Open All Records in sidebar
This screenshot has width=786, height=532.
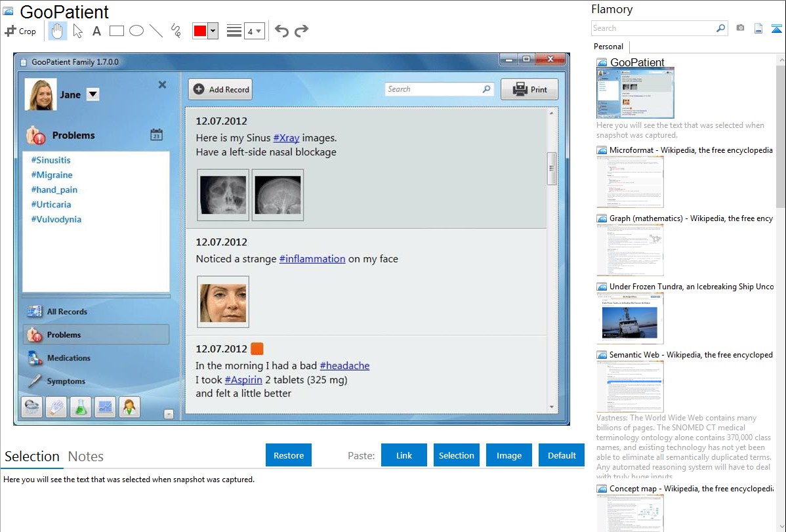pyautogui.click(x=96, y=312)
